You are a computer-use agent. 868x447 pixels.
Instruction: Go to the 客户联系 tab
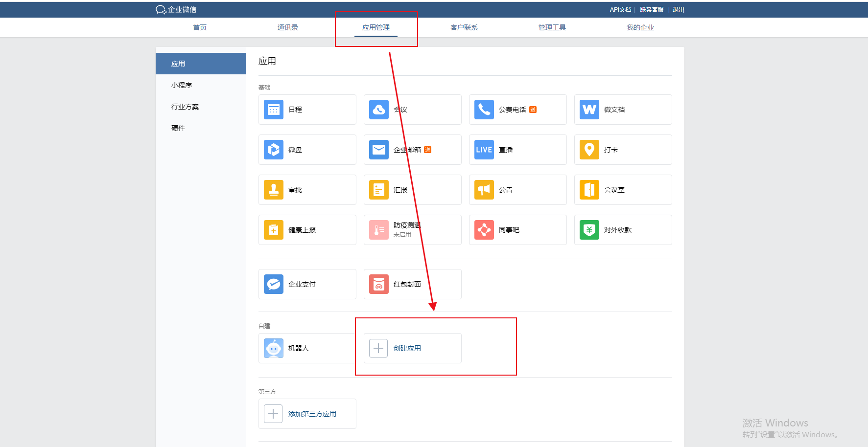(x=464, y=27)
